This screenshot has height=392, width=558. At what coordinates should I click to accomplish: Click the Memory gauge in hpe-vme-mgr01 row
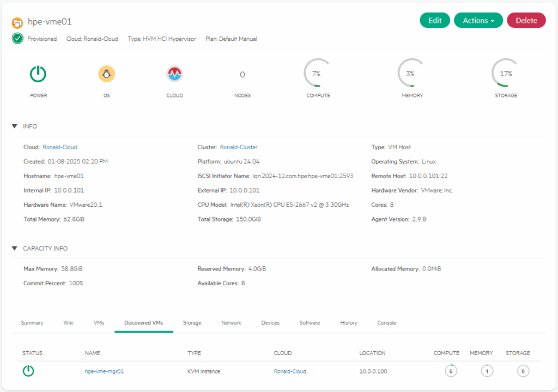tap(487, 371)
